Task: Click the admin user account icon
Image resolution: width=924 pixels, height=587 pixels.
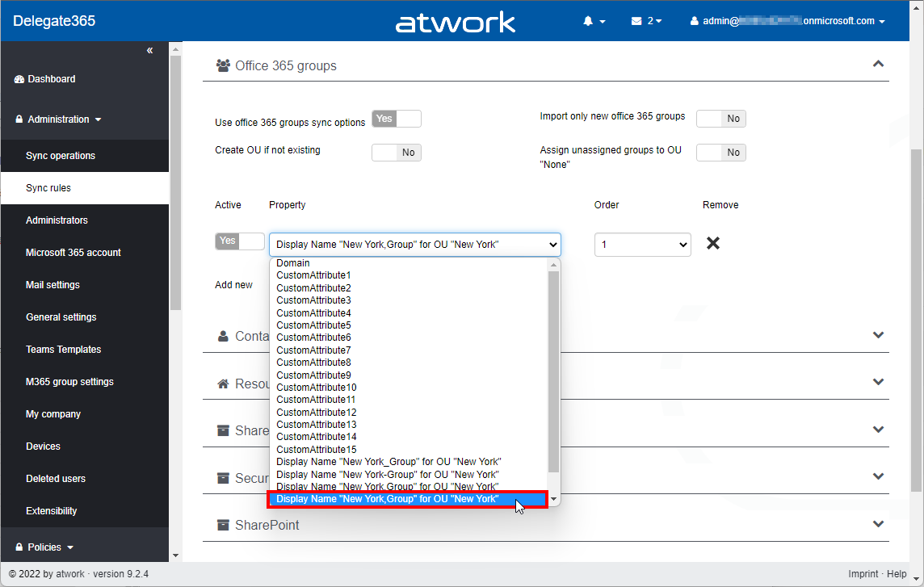Action: (694, 21)
